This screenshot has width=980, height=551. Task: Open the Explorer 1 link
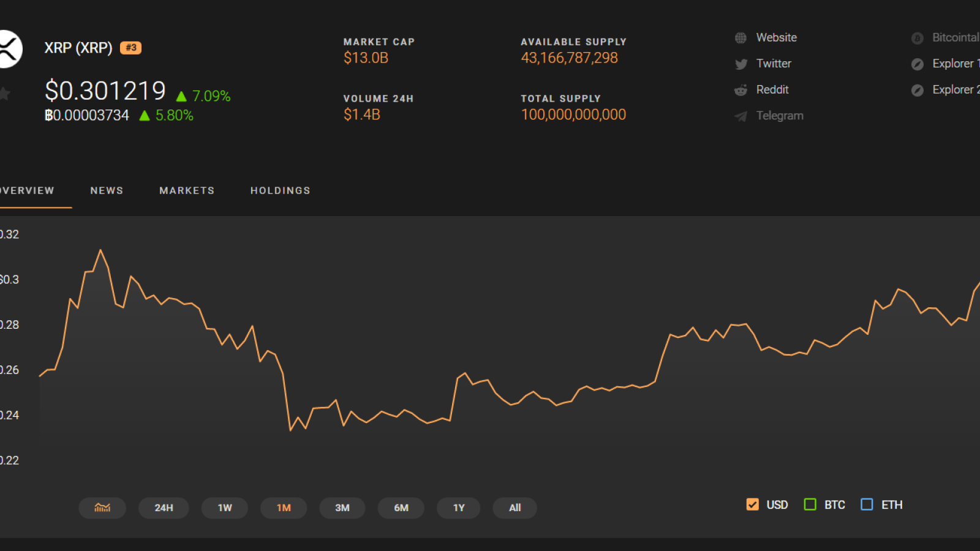(x=956, y=64)
